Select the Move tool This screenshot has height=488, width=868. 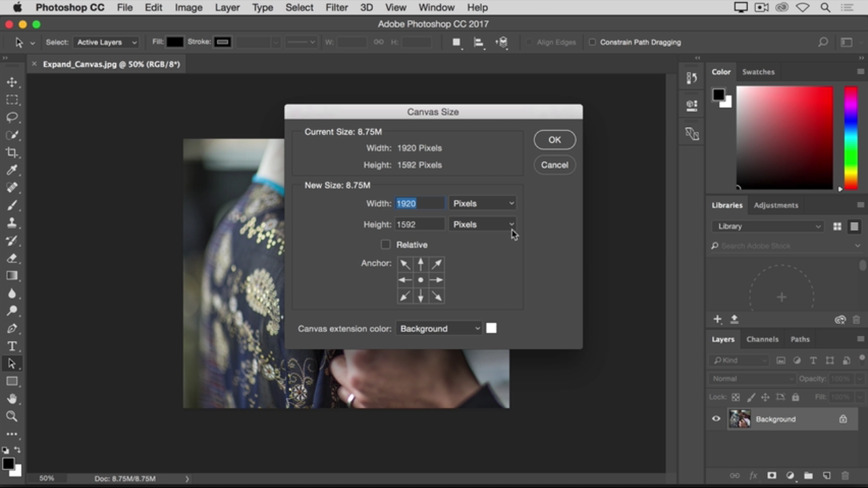click(x=12, y=82)
